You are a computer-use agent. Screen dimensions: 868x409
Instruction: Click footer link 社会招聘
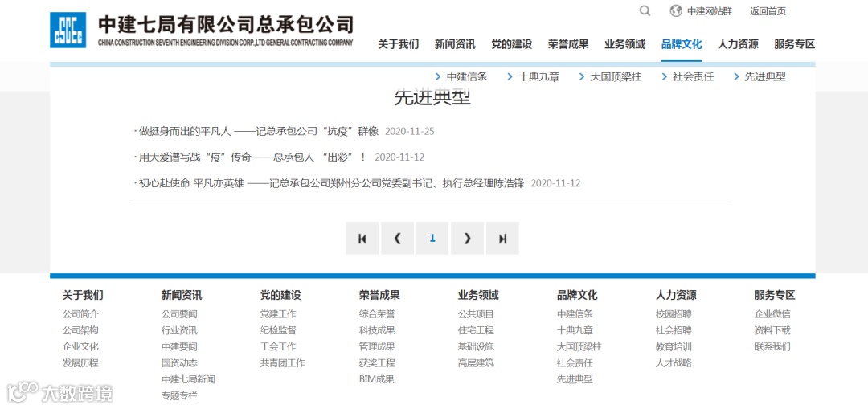click(674, 330)
